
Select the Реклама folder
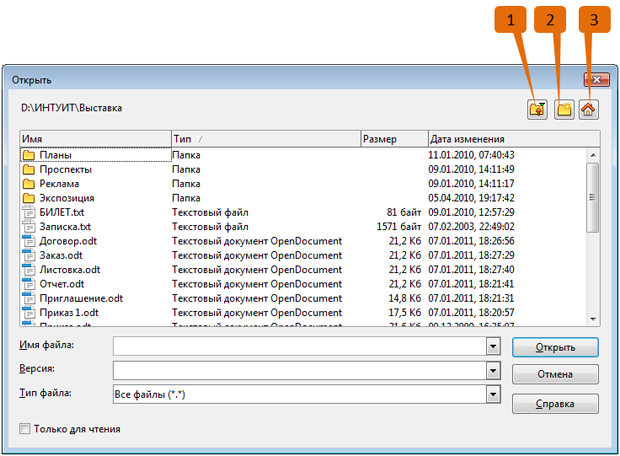point(59,184)
